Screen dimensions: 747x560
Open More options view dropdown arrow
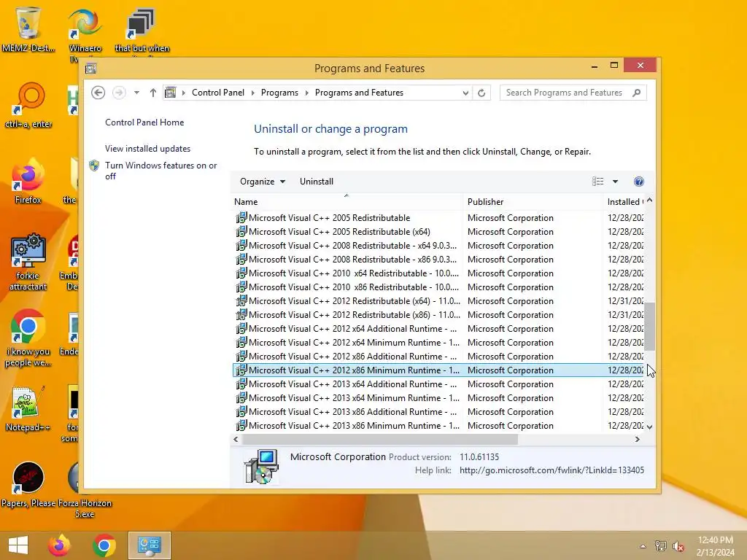(615, 182)
